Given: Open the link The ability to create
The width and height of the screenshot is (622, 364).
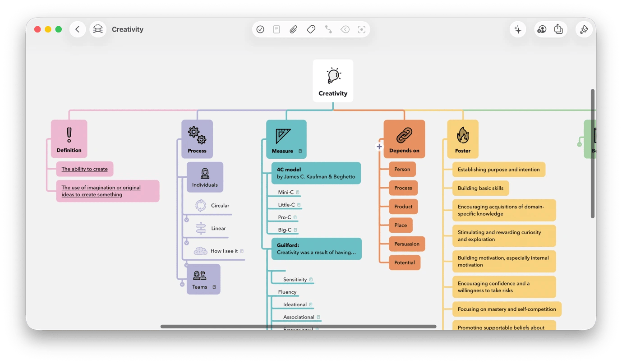Looking at the screenshot, I should pyautogui.click(x=85, y=169).
